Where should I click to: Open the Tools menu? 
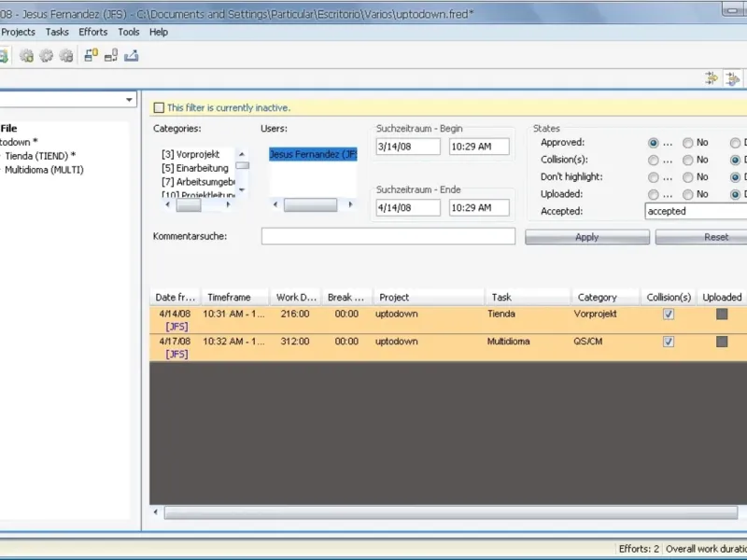128,32
